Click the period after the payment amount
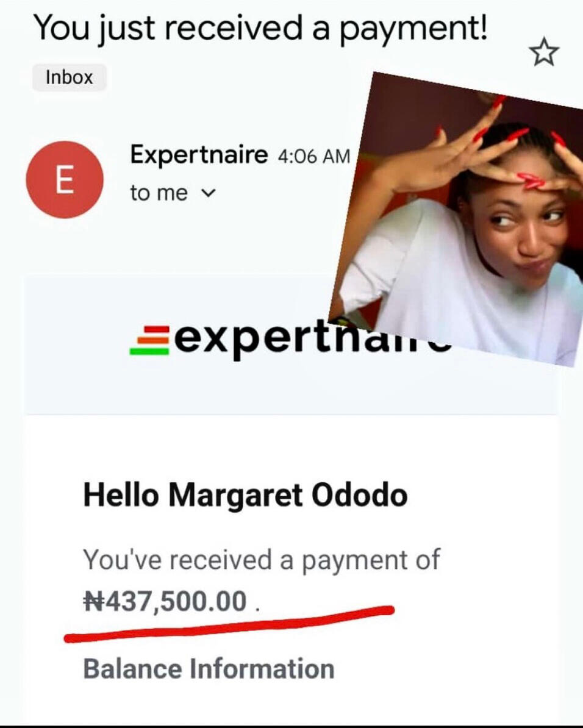The image size is (583, 728). coord(258,607)
